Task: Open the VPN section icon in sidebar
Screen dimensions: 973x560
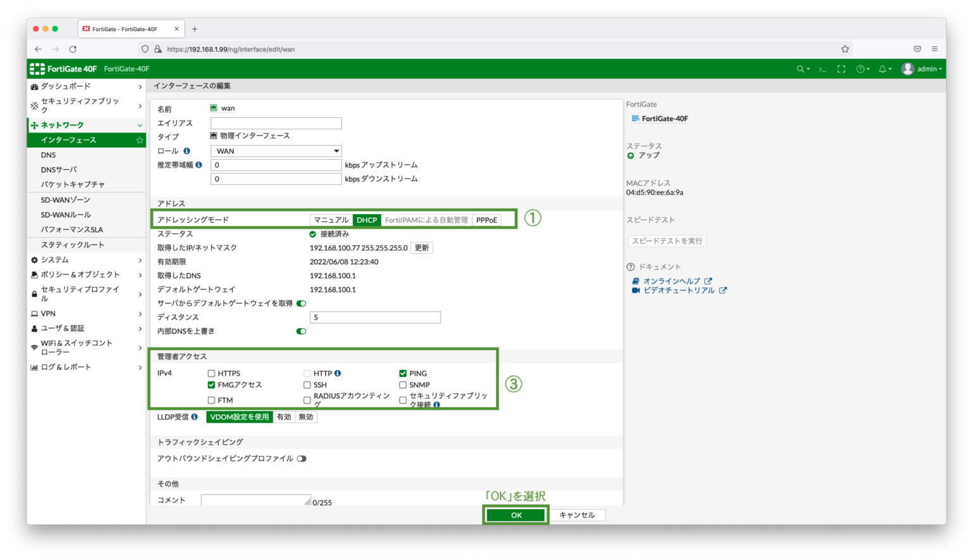Action: point(35,314)
